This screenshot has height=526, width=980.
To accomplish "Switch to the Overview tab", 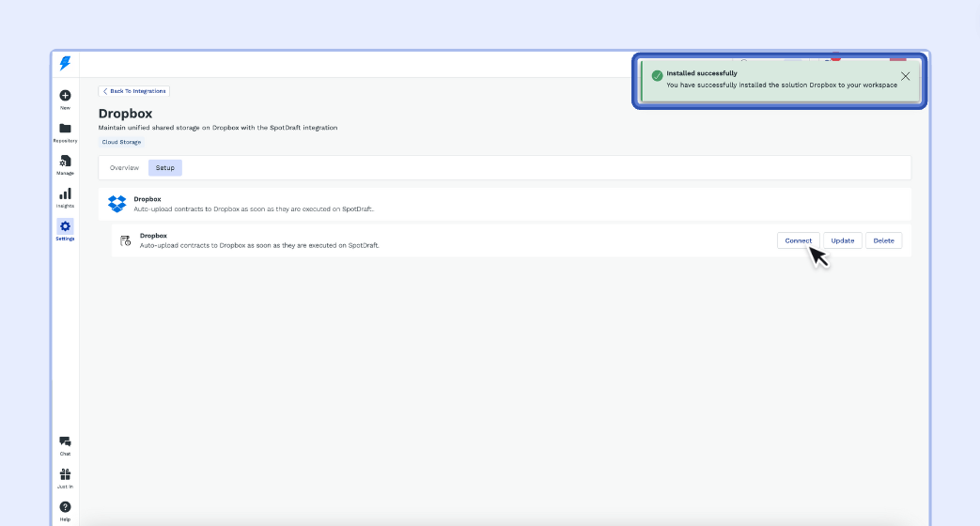I will point(124,167).
